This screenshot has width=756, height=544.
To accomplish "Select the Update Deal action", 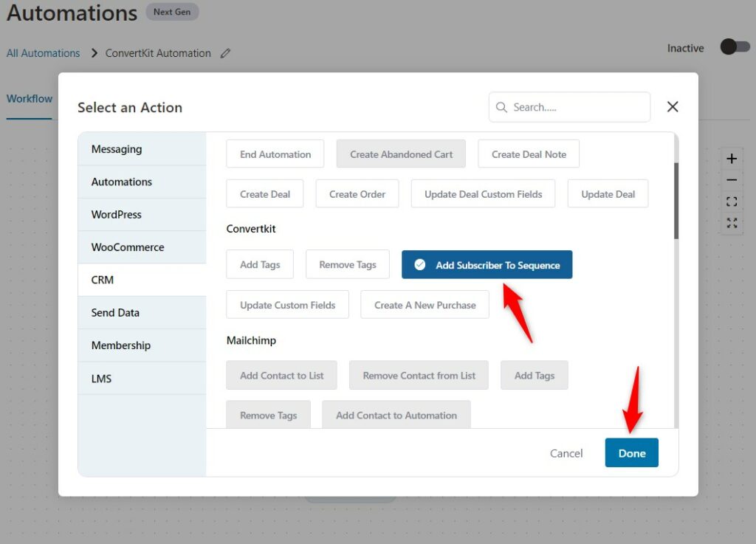I will [608, 194].
